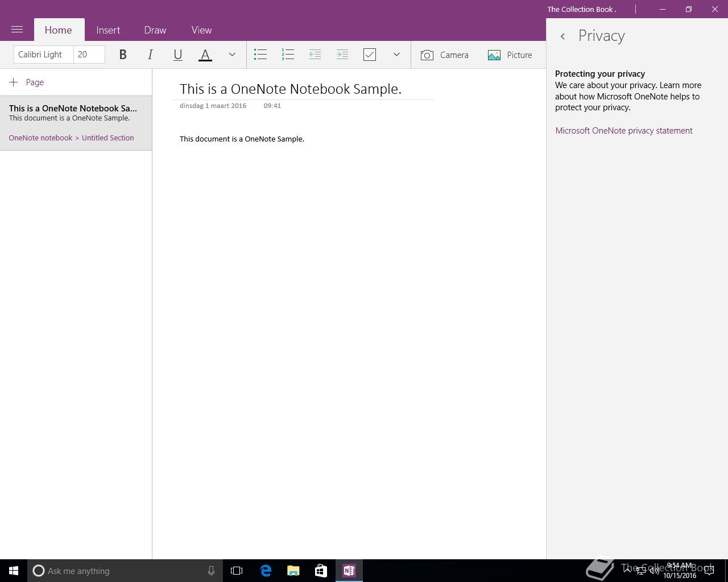Open the hamburger navigation menu
The image size is (728, 582).
[17, 30]
